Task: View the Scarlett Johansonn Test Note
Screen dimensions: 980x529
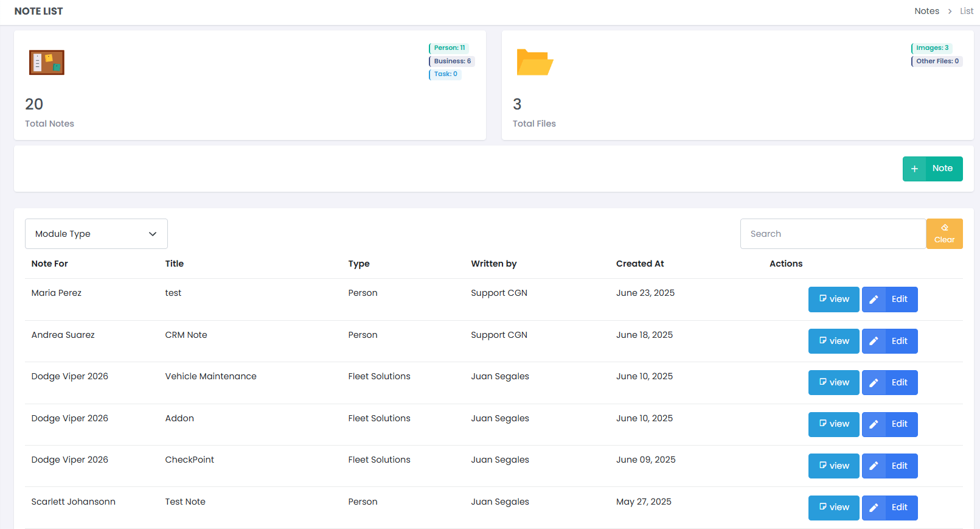Action: 833,508
